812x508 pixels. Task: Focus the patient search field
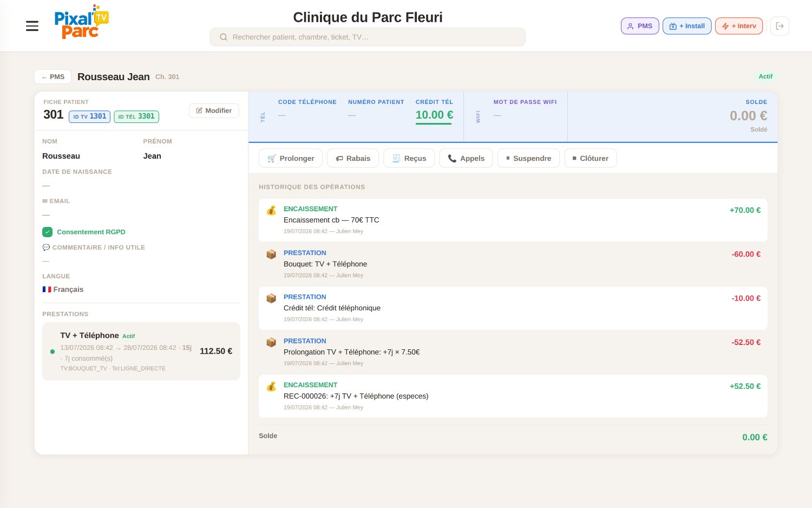368,37
